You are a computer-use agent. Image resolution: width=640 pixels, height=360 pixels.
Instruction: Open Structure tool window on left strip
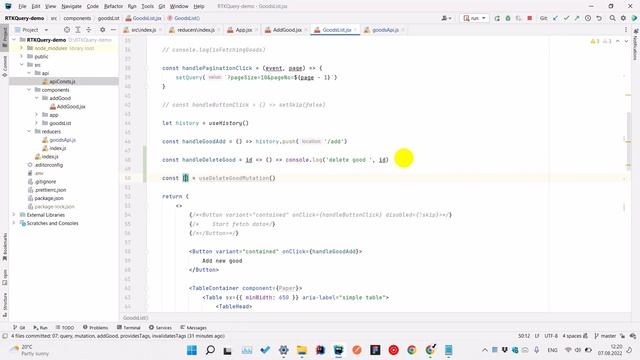point(4,305)
